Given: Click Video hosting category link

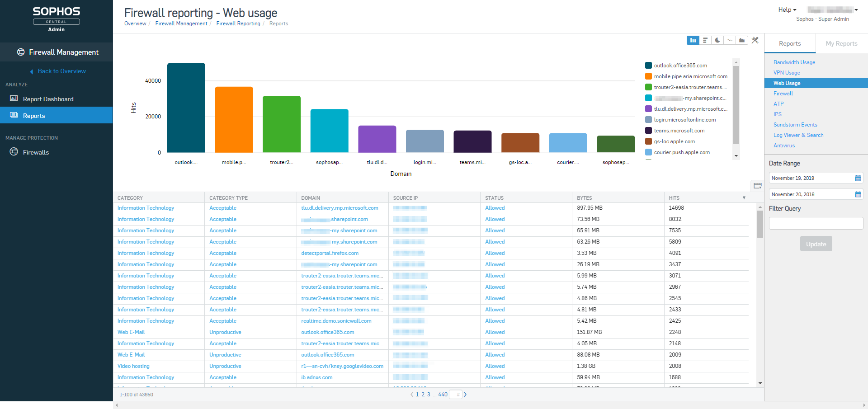Looking at the screenshot, I should coord(133,366).
